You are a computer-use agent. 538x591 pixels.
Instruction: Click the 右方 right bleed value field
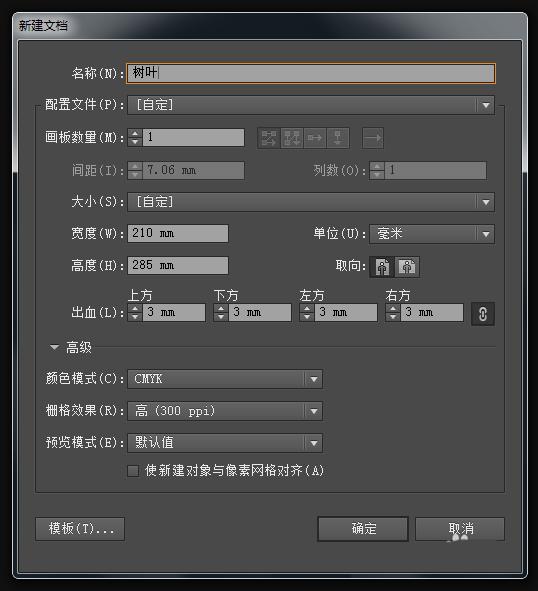click(x=432, y=312)
